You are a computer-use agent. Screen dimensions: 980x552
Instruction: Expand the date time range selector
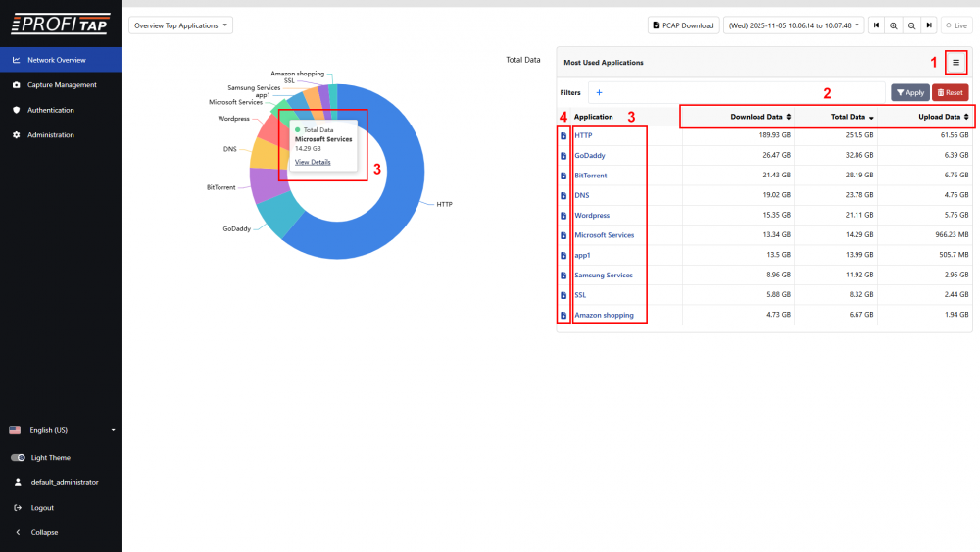tap(794, 25)
